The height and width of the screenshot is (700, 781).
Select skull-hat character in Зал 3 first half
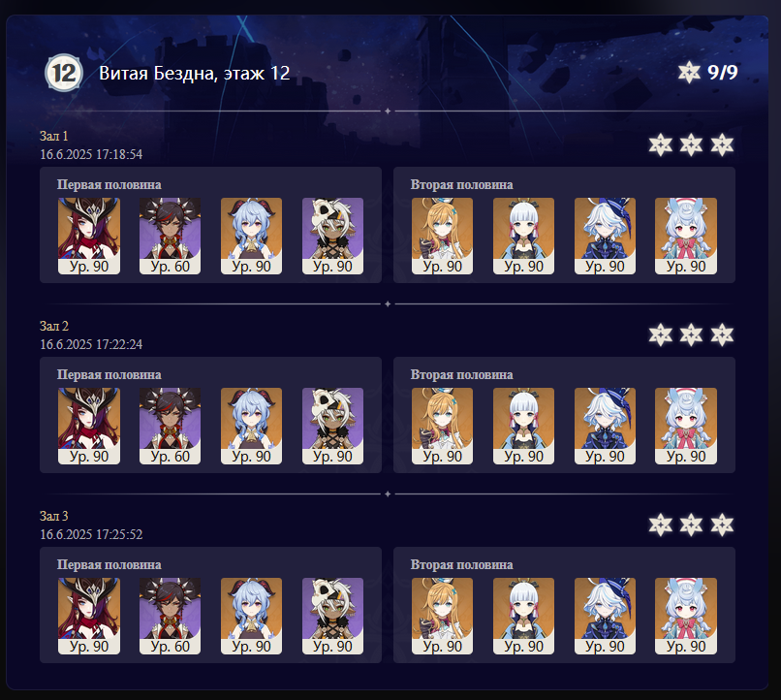tap(332, 616)
